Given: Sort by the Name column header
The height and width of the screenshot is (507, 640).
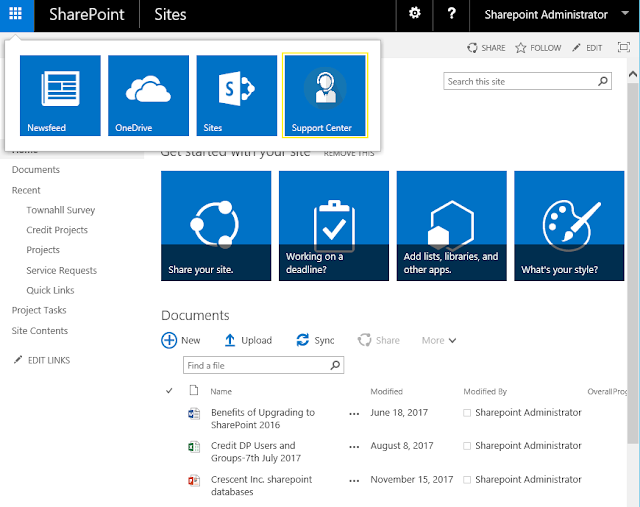Looking at the screenshot, I should click(221, 391).
